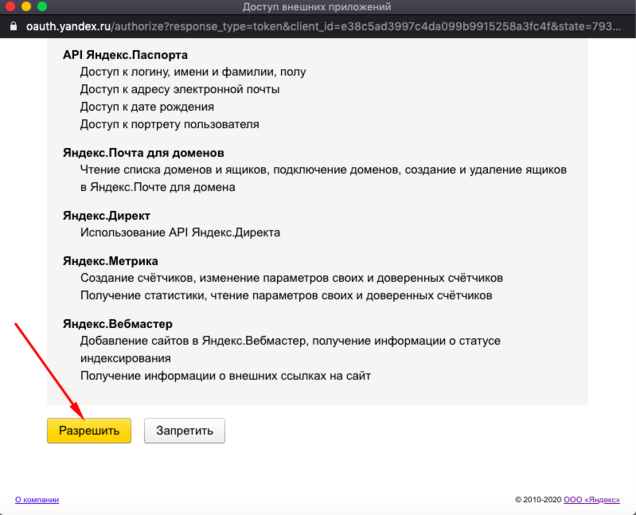Click 'Доступ к адресу электронной почты' line

point(180,89)
